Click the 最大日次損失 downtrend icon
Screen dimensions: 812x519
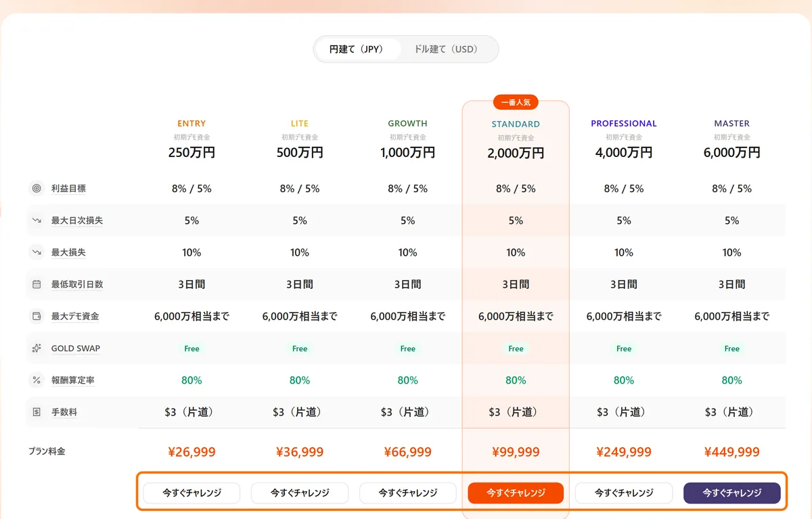pyautogui.click(x=37, y=221)
